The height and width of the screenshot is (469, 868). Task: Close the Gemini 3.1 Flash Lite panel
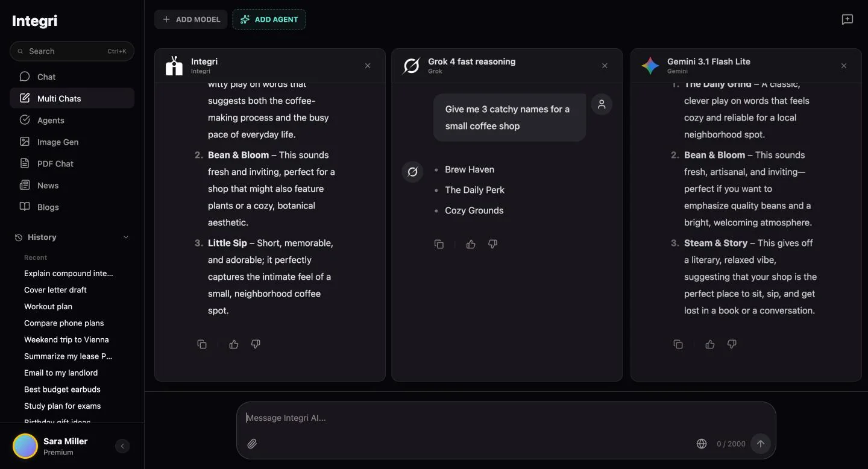844,66
